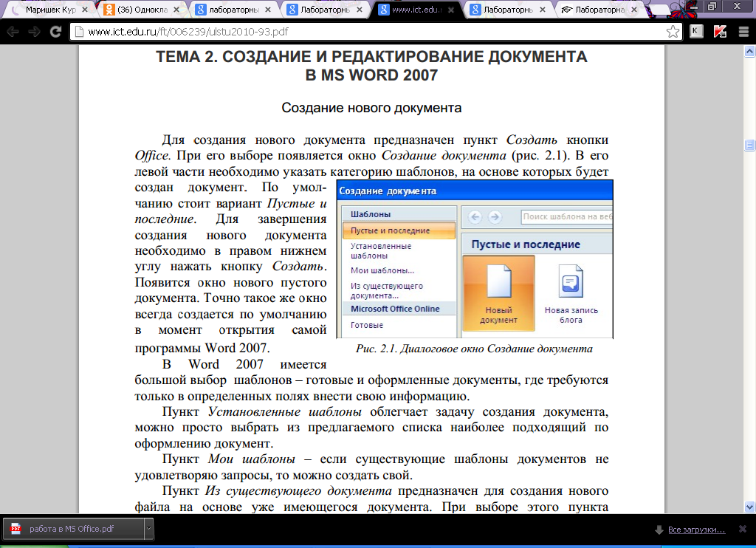The height and width of the screenshot is (548, 756).
Task: Close the last Лабораторна tab
Action: click(634, 10)
